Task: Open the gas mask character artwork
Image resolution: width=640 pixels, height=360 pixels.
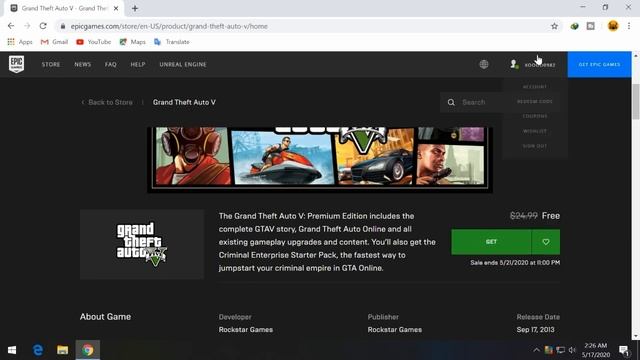Action: [192, 156]
